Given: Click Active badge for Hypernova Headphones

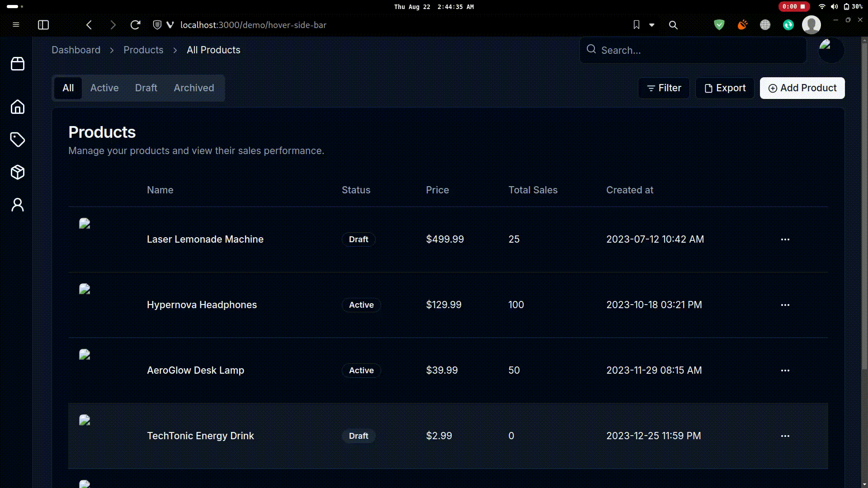Looking at the screenshot, I should (361, 305).
